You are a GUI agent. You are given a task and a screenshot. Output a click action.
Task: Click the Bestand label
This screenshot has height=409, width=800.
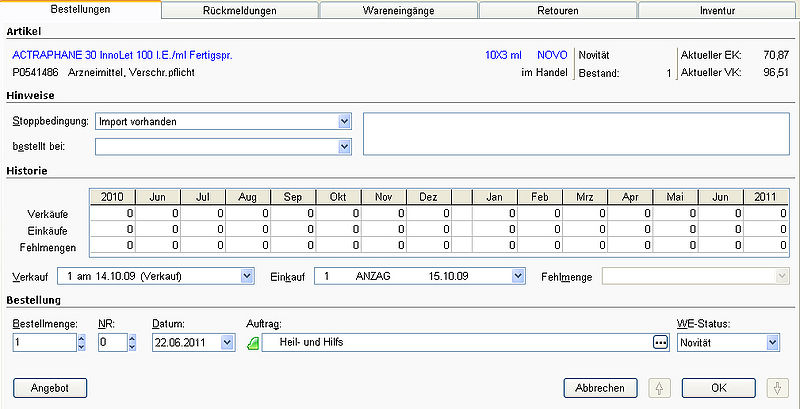(599, 73)
